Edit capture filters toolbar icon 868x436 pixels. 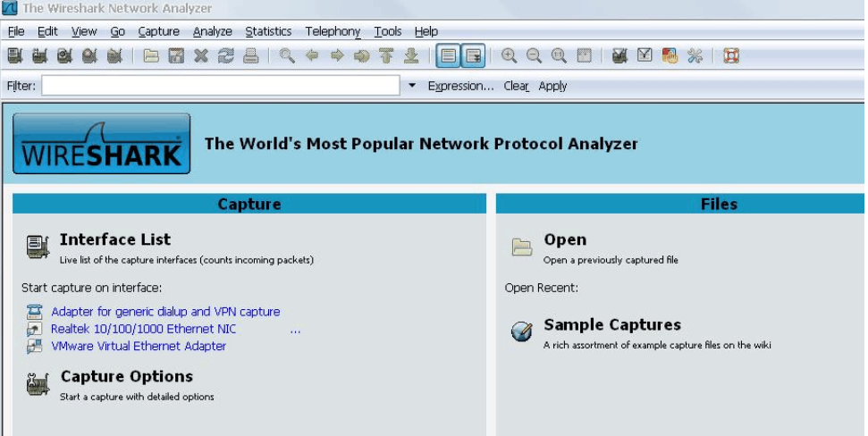(619, 56)
